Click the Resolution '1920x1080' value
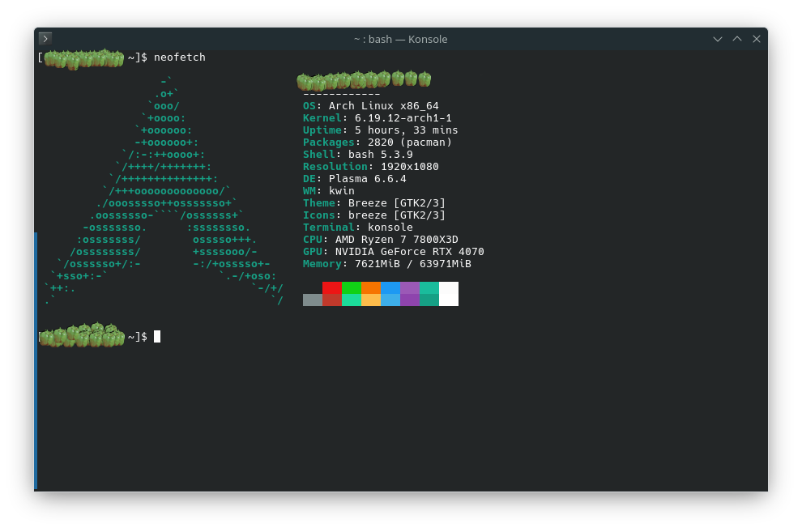Screen dimensions: 802x532 pos(410,167)
